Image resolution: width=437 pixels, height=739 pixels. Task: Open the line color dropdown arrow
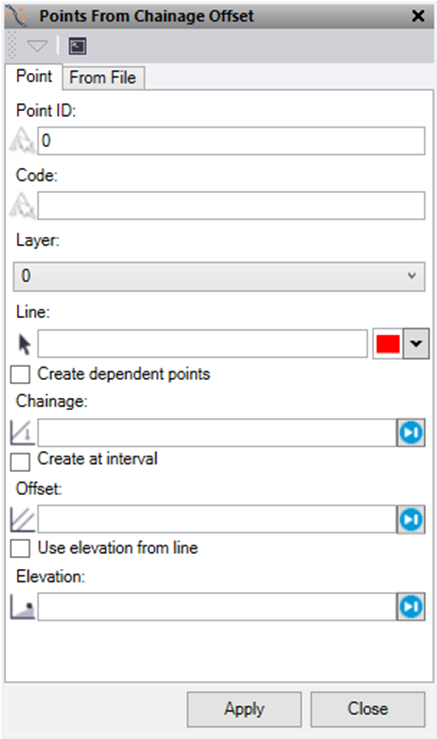[x=416, y=344]
